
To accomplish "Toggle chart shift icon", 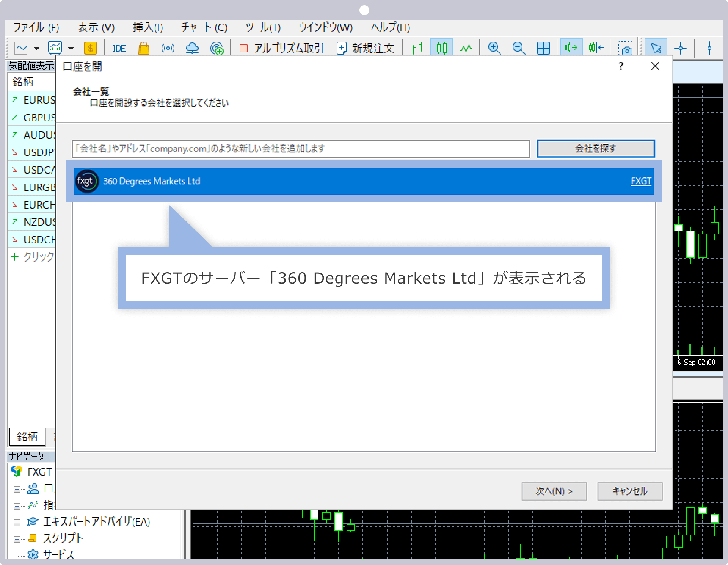I will pos(596,48).
